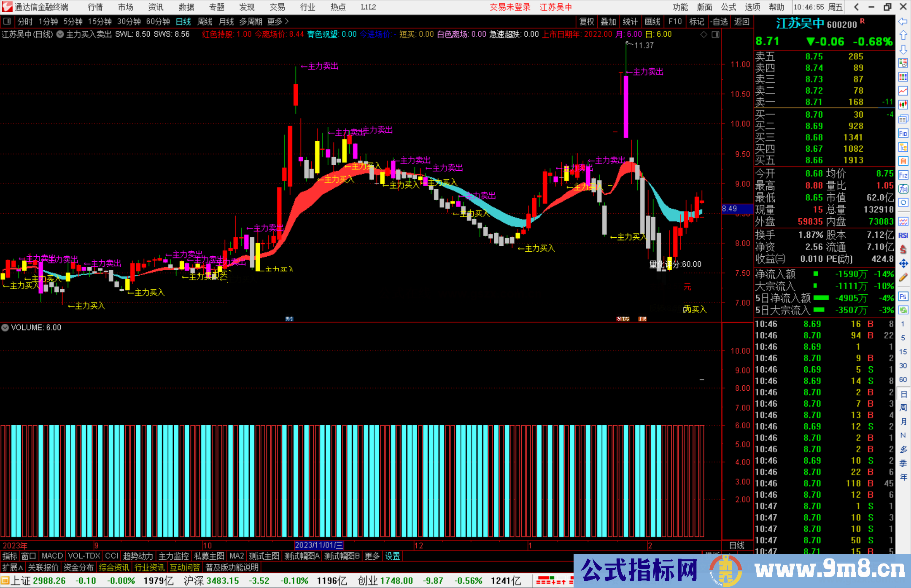Select the 周 period in right sidebar
Screen dimensions: 911x588
tap(903, 408)
